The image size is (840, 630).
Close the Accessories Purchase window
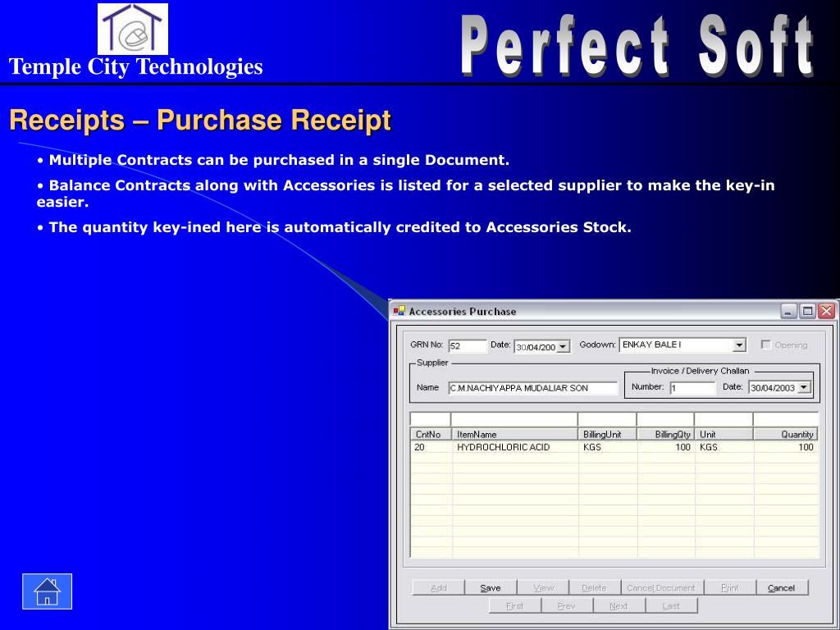point(826,311)
